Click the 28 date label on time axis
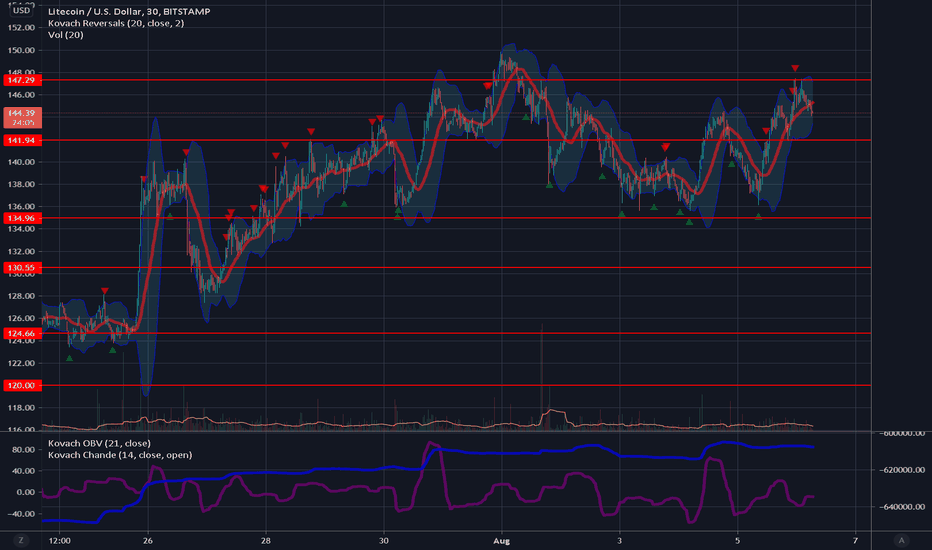The height and width of the screenshot is (550, 932). point(265,541)
